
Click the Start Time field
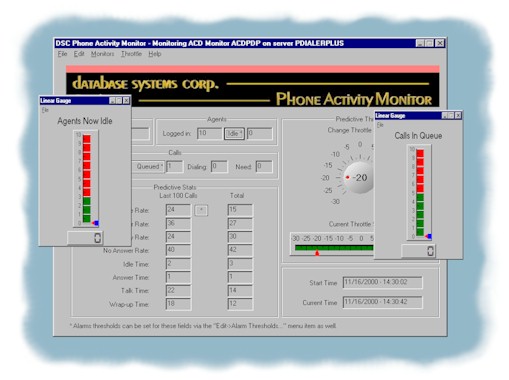[383, 282]
